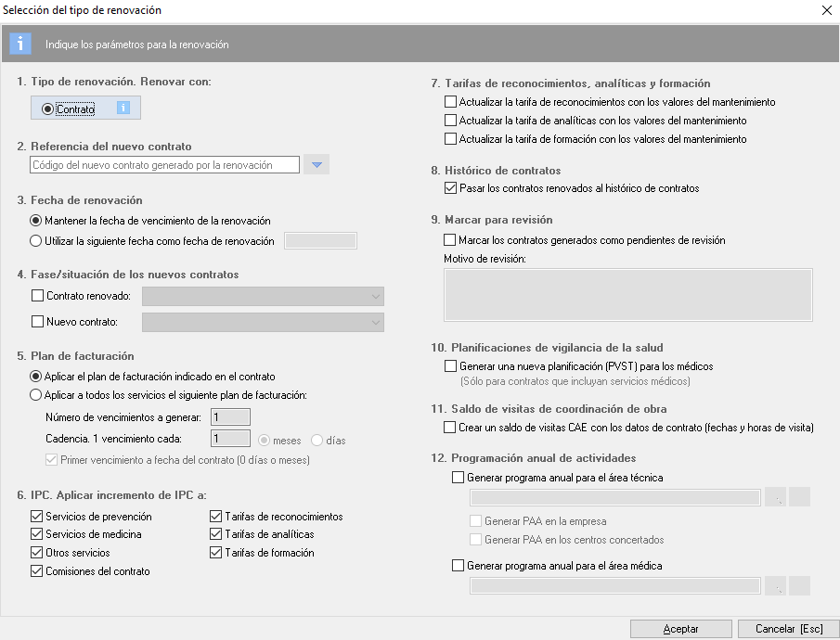Viewport: 840px width, 640px height.
Task: Click the 'Motivo de revisión' text area
Action: (x=628, y=295)
